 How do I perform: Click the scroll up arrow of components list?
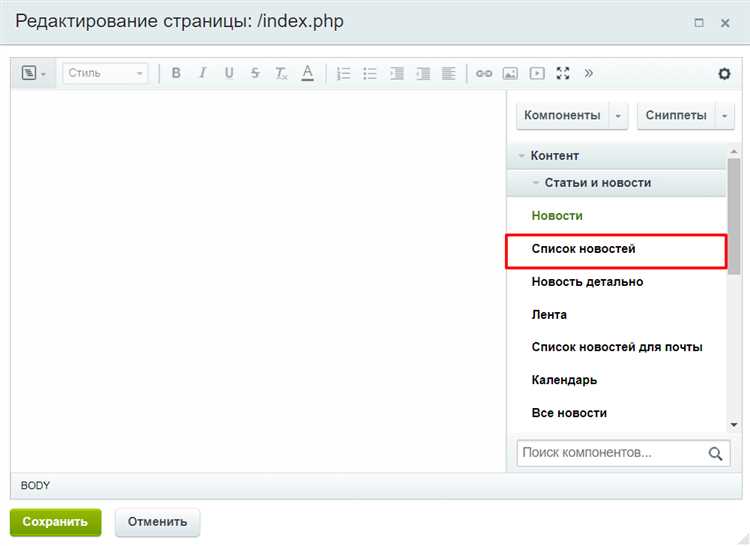[734, 151]
